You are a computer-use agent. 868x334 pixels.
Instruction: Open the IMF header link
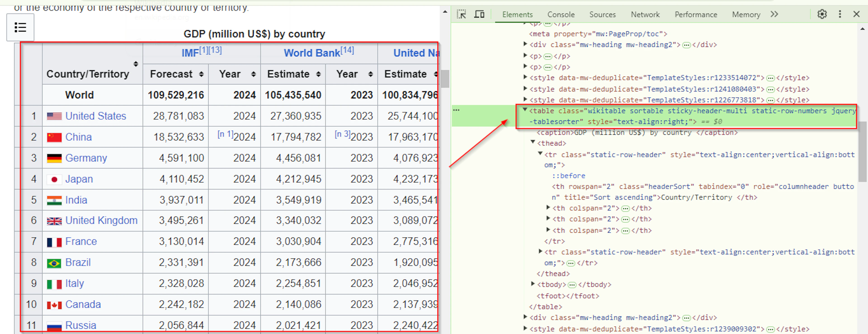(x=190, y=53)
